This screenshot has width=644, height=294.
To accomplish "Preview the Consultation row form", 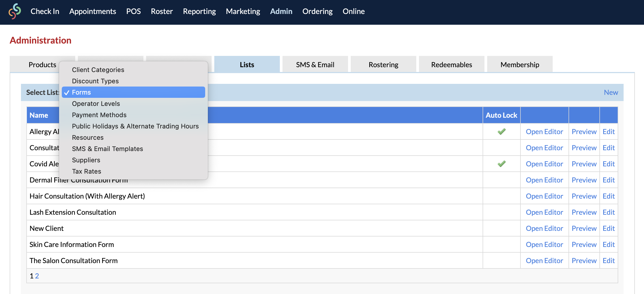I will (x=584, y=148).
